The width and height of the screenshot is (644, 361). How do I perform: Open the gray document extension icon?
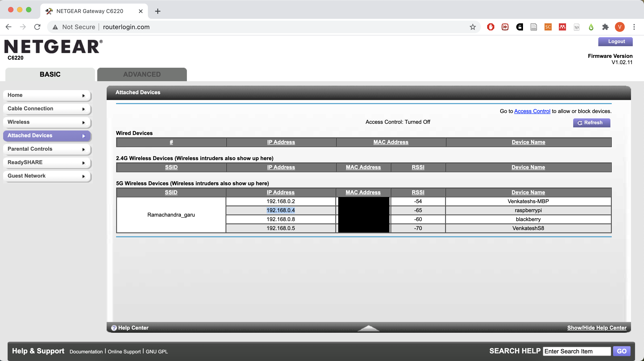[534, 27]
